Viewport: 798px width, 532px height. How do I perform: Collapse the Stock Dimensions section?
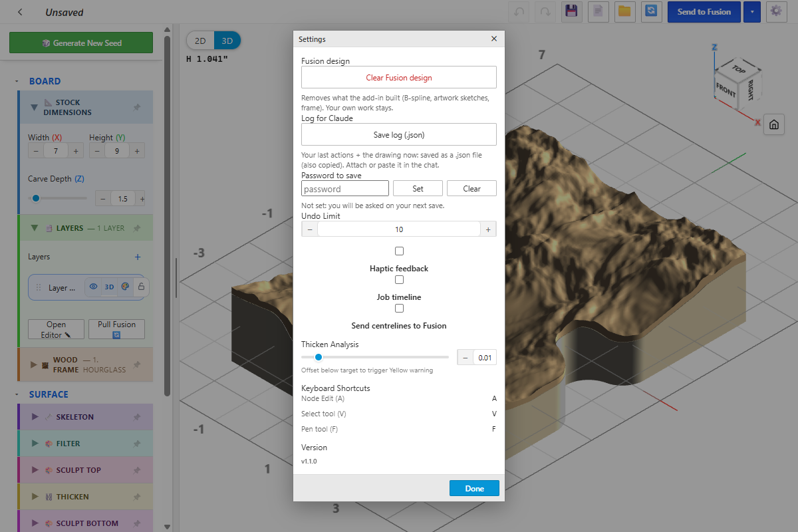click(x=34, y=107)
